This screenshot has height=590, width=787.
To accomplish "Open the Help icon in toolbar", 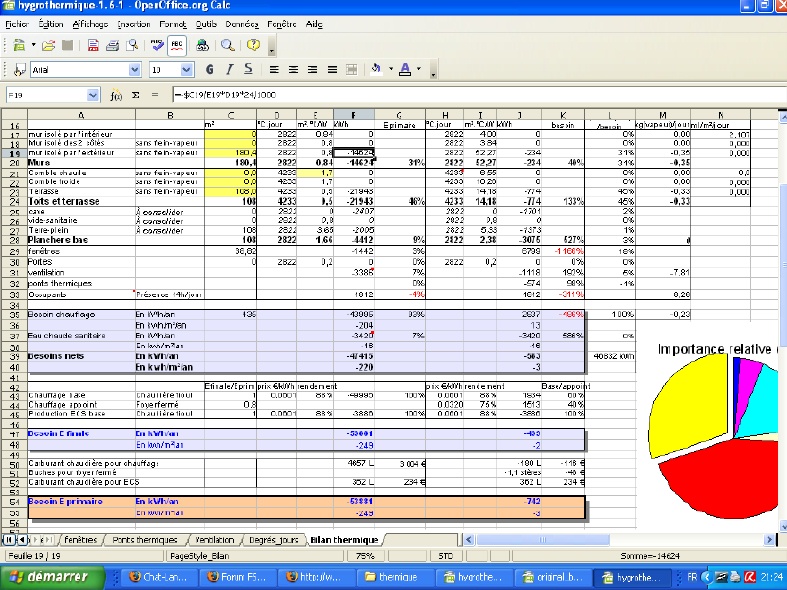I will coord(253,46).
